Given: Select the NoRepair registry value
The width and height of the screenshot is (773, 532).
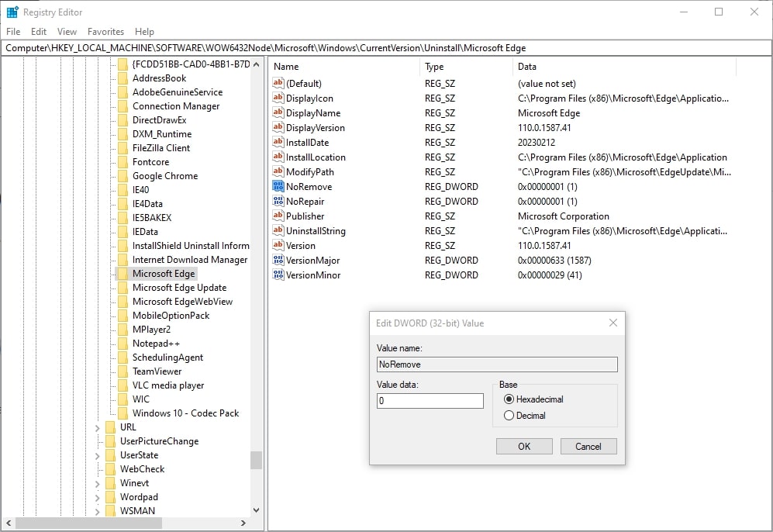Looking at the screenshot, I should point(304,201).
